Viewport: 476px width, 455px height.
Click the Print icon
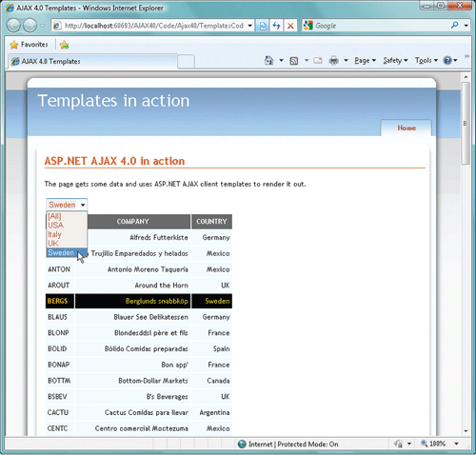pyautogui.click(x=333, y=60)
